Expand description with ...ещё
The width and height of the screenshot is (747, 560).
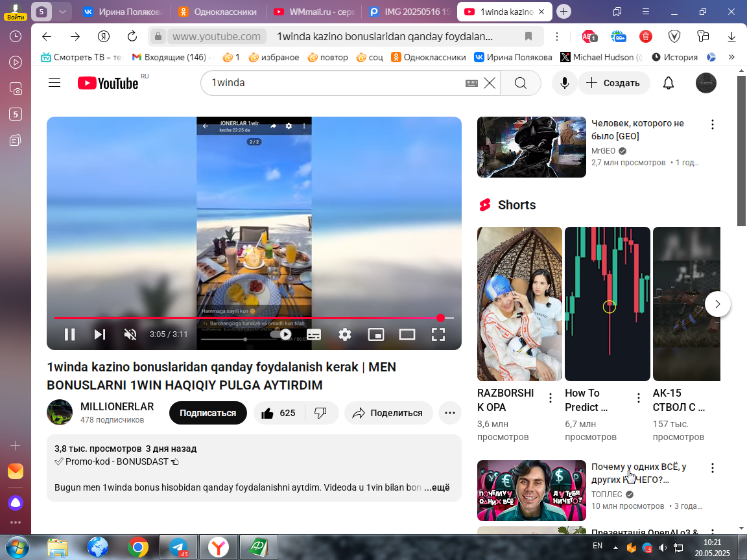pos(437,487)
